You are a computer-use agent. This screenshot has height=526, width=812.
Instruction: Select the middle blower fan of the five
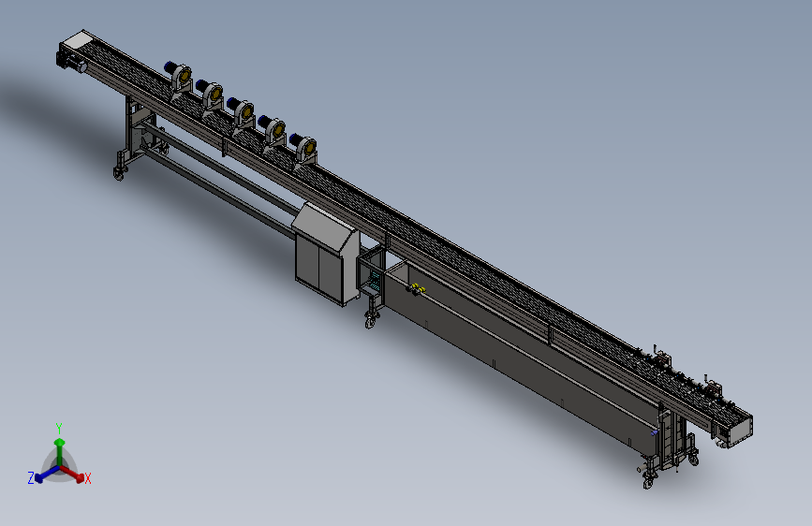[x=242, y=113]
